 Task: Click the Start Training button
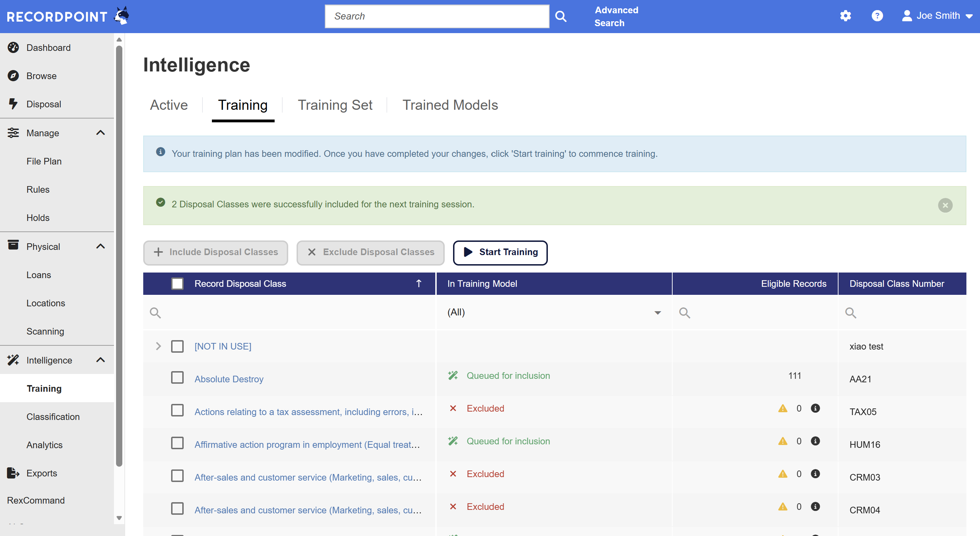pyautogui.click(x=500, y=252)
